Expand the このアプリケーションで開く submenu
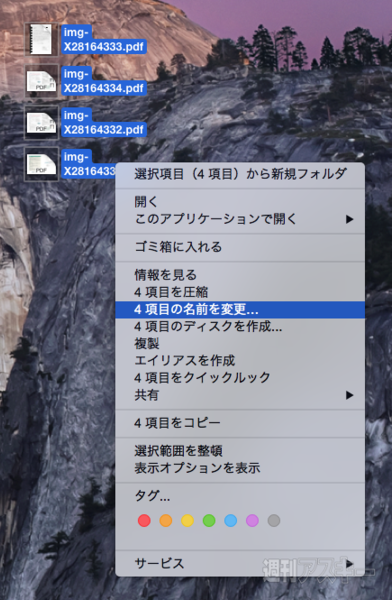The image size is (392, 600). click(x=240, y=219)
